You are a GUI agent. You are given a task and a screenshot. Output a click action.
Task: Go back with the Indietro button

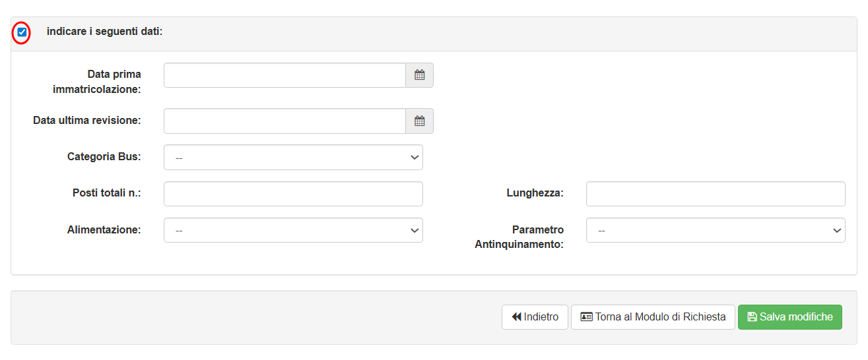coord(535,317)
